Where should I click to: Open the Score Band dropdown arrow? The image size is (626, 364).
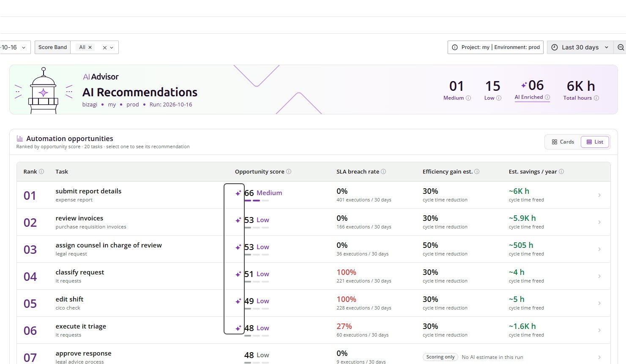click(112, 48)
